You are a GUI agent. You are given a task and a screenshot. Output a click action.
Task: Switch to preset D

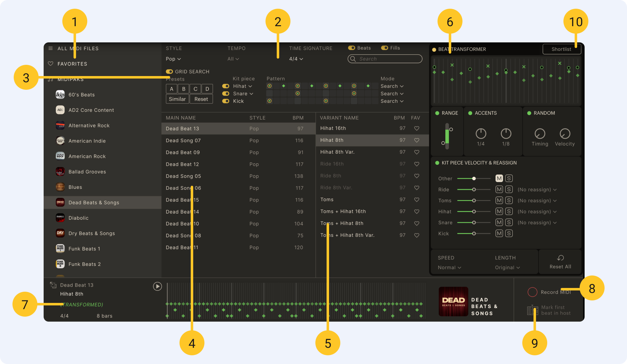click(x=207, y=89)
